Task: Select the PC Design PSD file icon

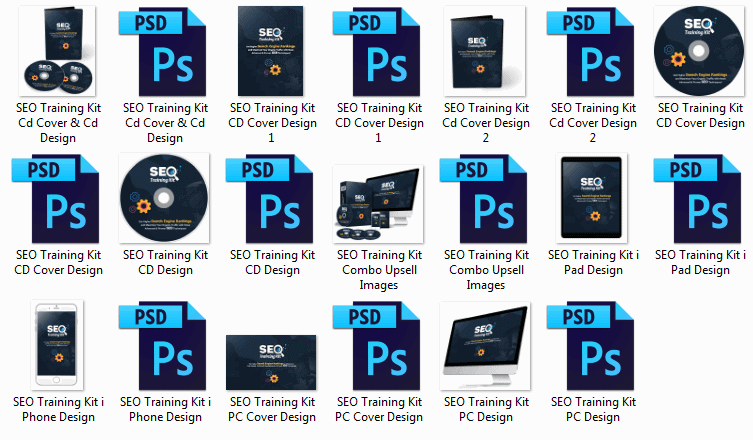Action: pyautogui.click(x=590, y=345)
